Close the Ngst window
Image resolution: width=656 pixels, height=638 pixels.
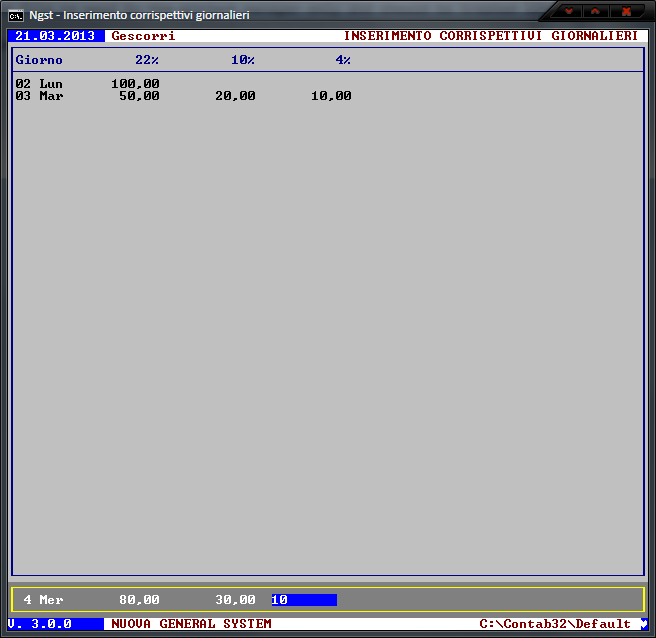click(x=627, y=11)
